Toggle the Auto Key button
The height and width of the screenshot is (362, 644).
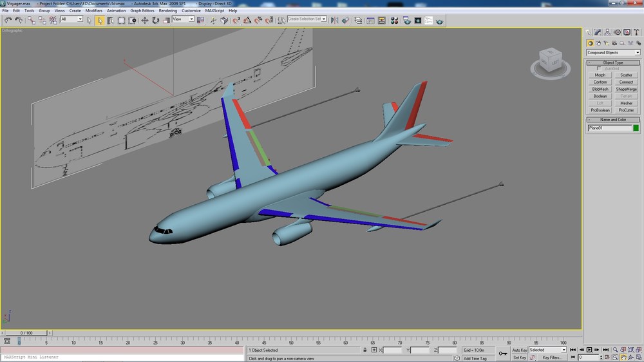(x=519, y=350)
